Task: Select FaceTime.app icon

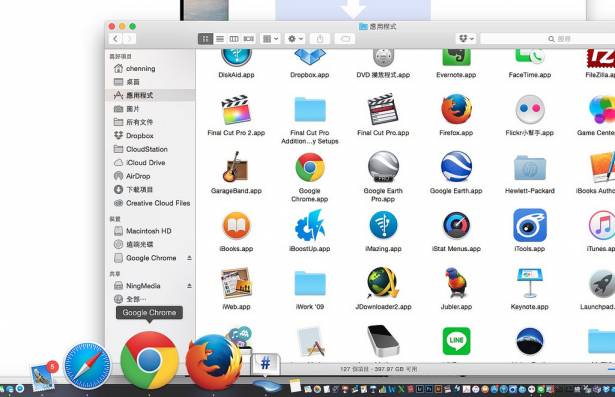Action: [529, 57]
